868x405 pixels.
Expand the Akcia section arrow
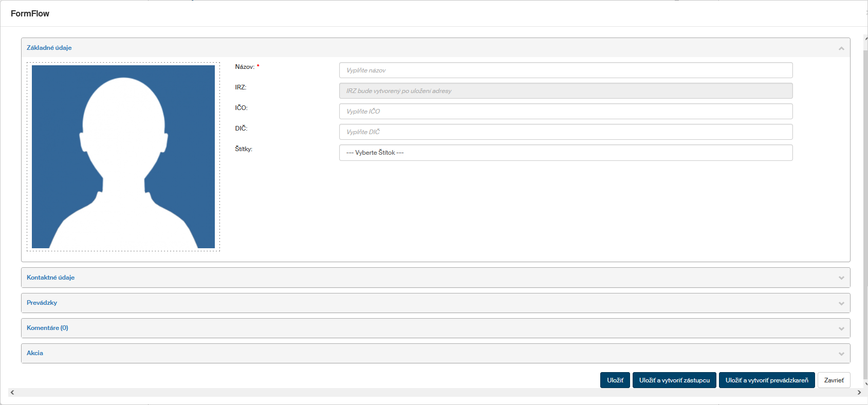[x=841, y=354]
